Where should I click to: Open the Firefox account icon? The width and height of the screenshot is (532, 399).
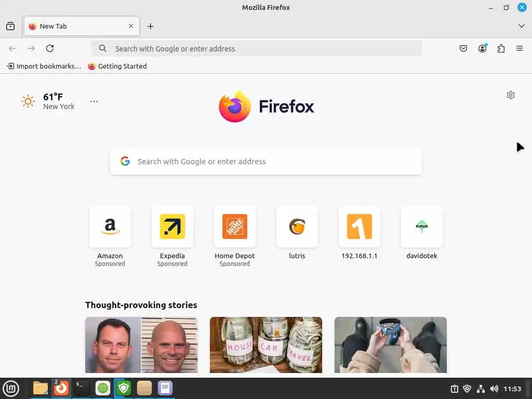click(x=482, y=48)
